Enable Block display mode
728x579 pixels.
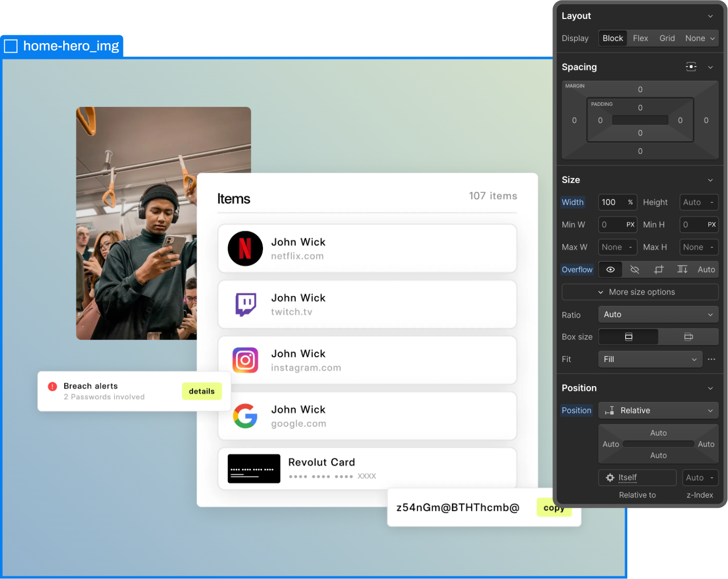point(613,38)
